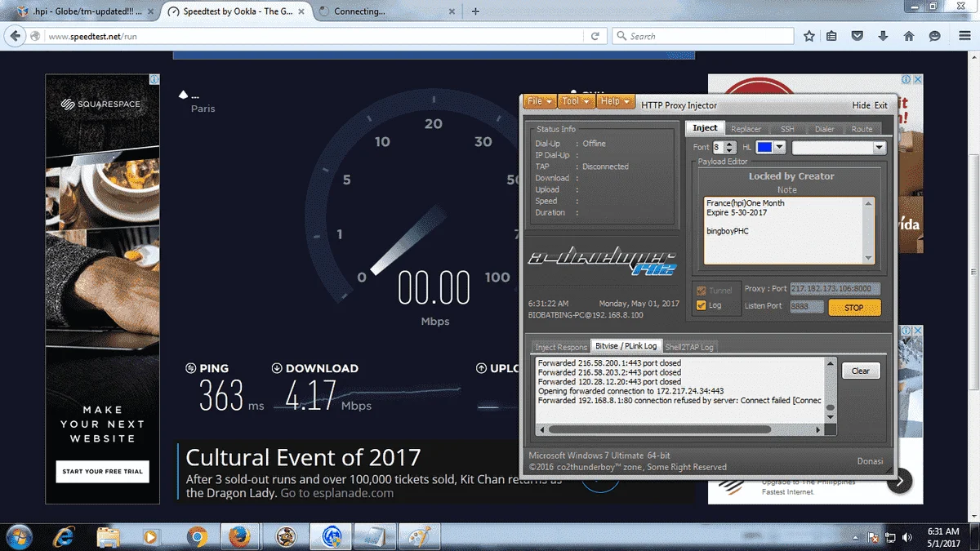This screenshot has width=980, height=551.
Task: Open Paint from the taskbar
Action: click(x=420, y=536)
